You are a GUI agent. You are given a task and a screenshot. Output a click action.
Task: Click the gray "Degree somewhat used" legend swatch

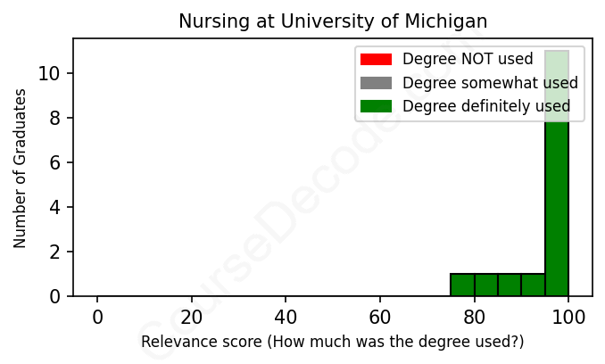tap(376, 83)
